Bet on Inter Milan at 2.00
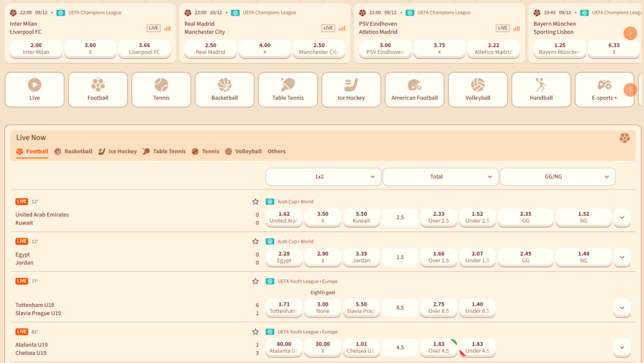Viewport: 644px width, 363px height. 36,48
